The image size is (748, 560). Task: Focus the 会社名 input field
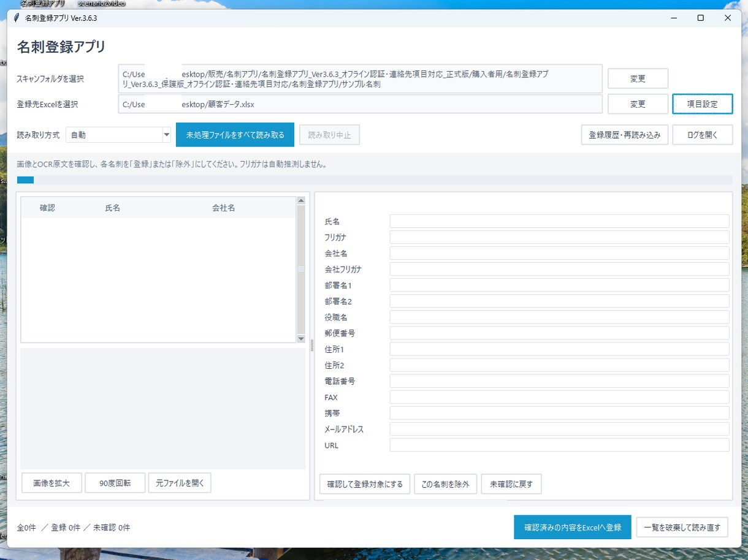pyautogui.click(x=559, y=253)
